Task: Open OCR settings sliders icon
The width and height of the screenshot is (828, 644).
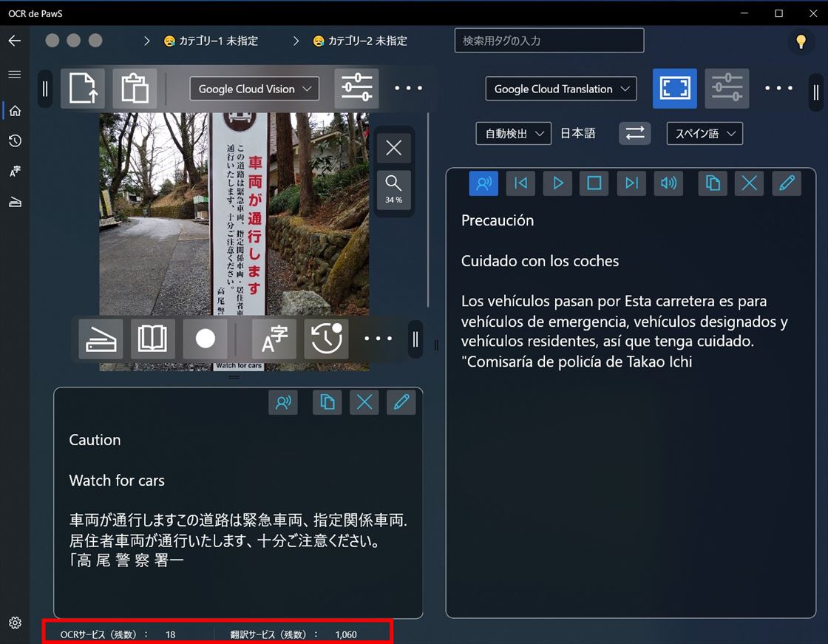Action: click(356, 89)
